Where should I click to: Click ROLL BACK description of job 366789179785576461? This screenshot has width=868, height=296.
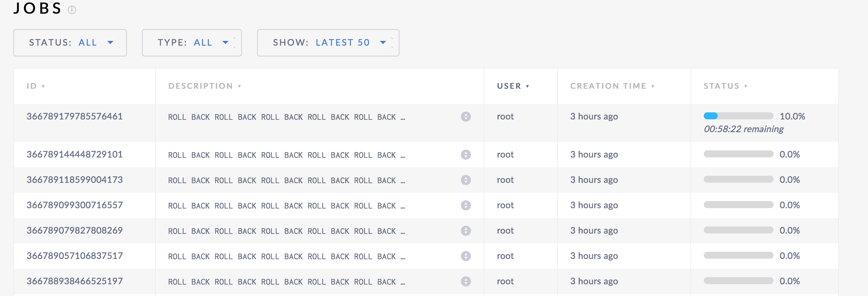(x=286, y=117)
